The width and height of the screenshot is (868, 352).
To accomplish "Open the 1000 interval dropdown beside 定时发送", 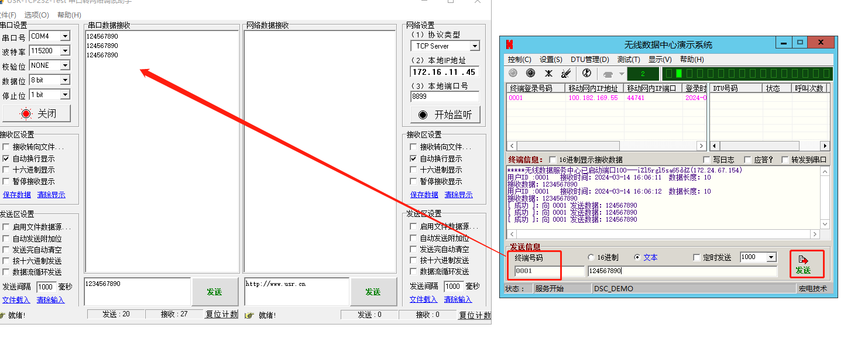I will pyautogui.click(x=771, y=257).
